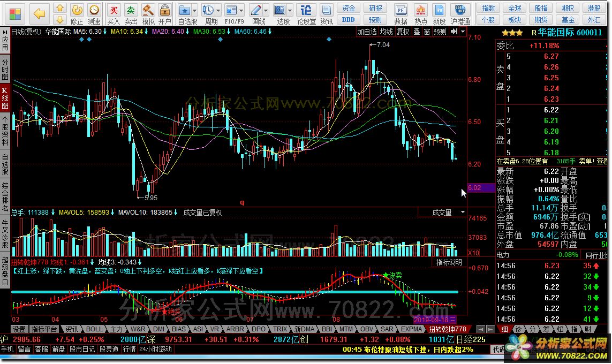612x364 pixels.
Task: Select the 分时图 intraday sidebar view
Action: [5, 69]
